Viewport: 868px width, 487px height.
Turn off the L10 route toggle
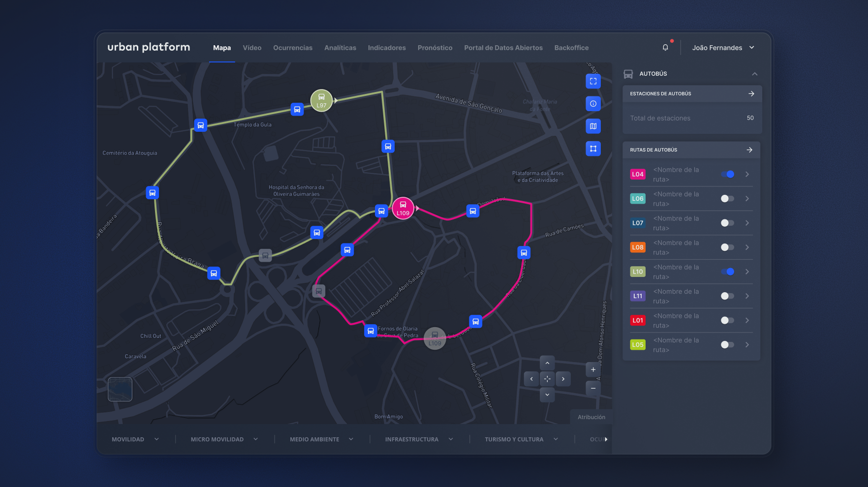(x=727, y=272)
